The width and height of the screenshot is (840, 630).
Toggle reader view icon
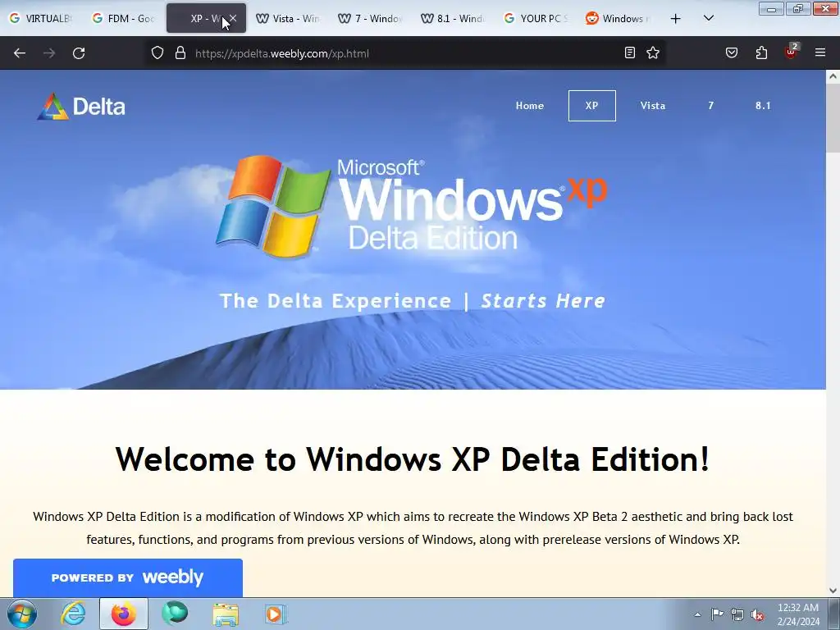tap(630, 53)
